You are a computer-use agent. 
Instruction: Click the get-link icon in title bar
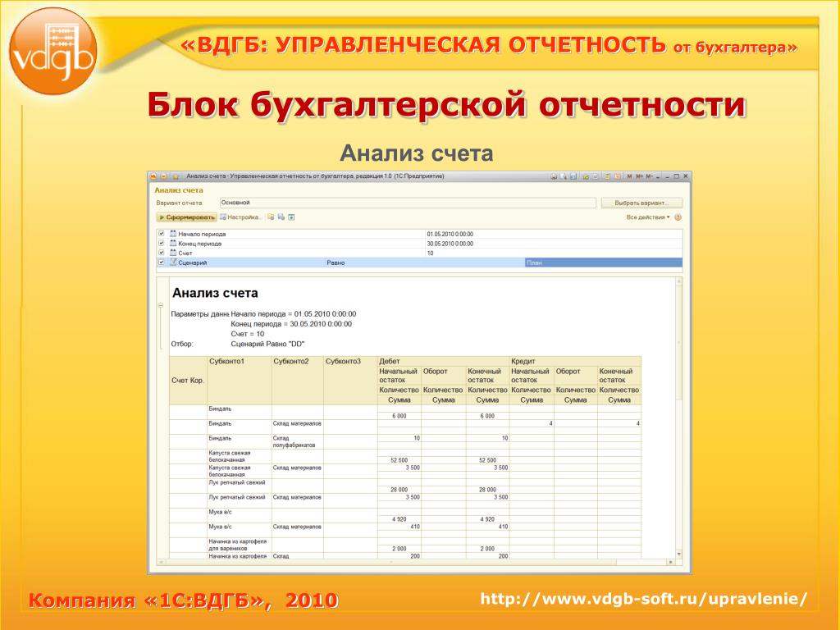[586, 177]
